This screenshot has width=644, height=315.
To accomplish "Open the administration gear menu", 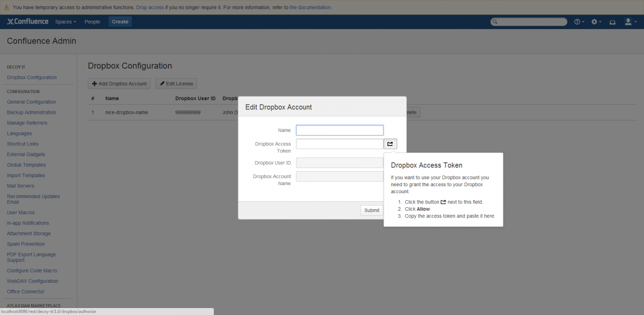I will click(x=596, y=21).
